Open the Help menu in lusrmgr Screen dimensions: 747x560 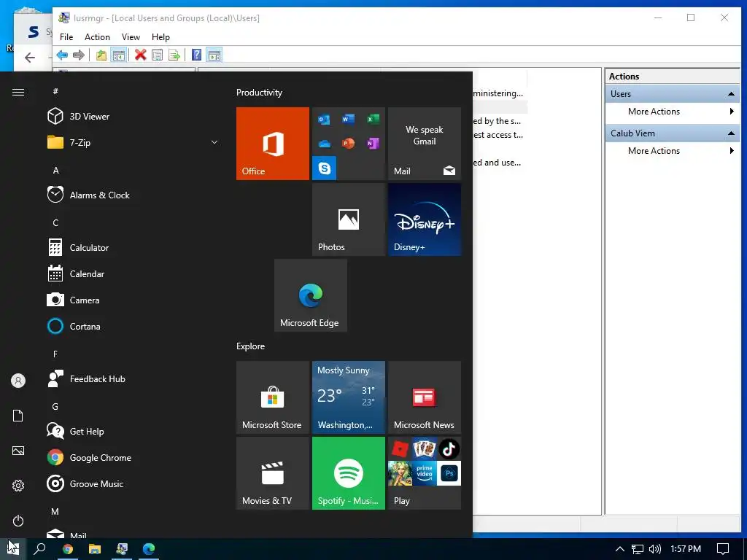click(160, 37)
